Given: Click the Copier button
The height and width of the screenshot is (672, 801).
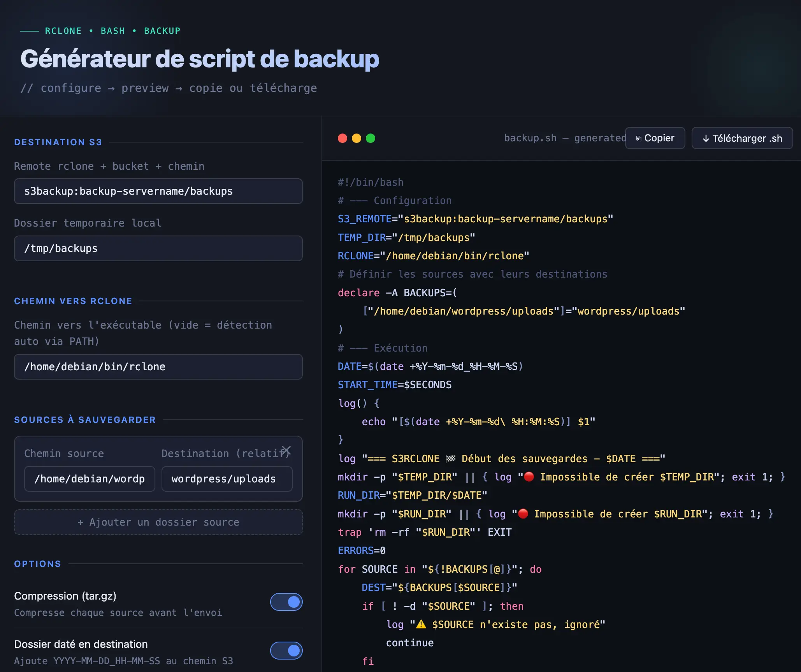Looking at the screenshot, I should [x=655, y=138].
